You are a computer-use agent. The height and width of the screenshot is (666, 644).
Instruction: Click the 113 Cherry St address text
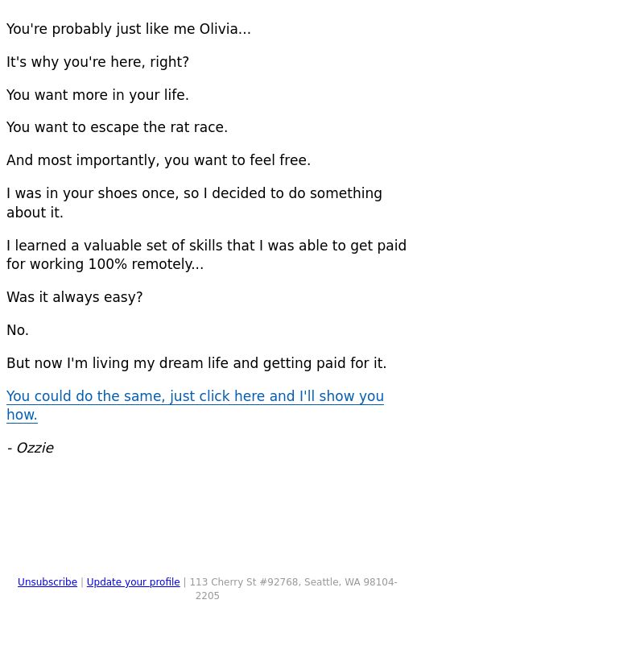pyautogui.click(x=293, y=589)
